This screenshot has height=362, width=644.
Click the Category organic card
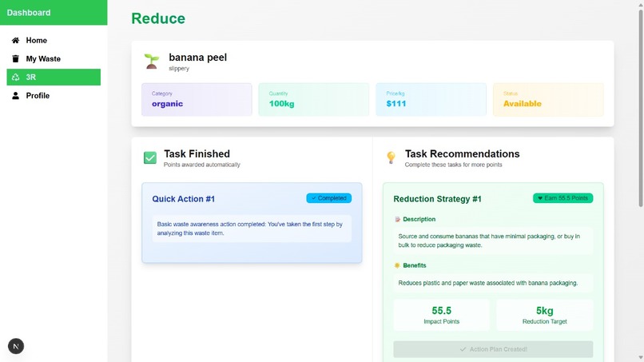(197, 99)
